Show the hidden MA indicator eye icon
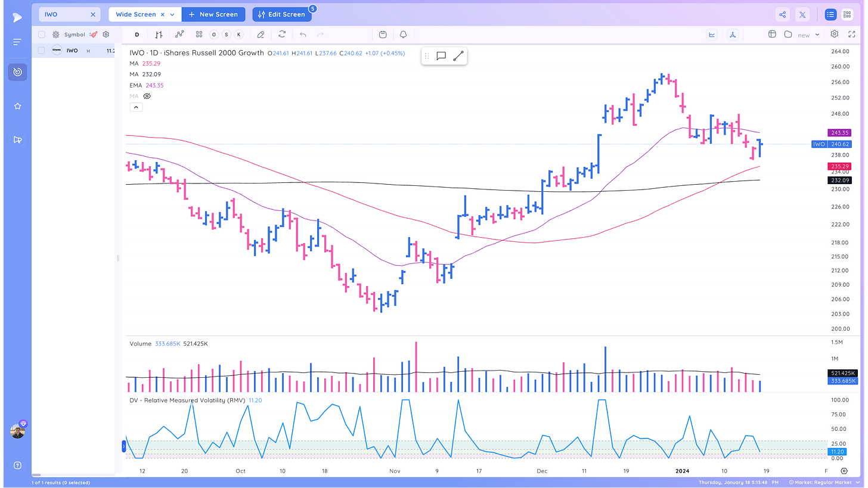Screen dimensions: 868x488 pos(147,96)
